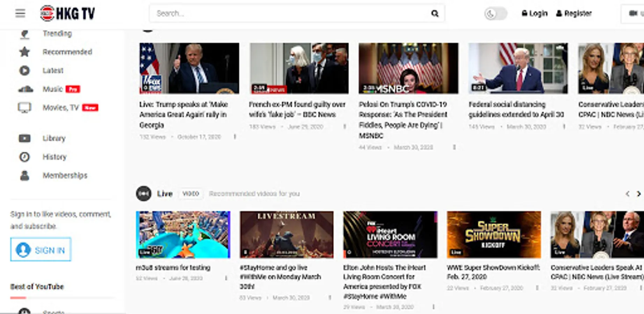Open options menu for #StayHome livestream video
The image size is (644, 314).
point(330,298)
